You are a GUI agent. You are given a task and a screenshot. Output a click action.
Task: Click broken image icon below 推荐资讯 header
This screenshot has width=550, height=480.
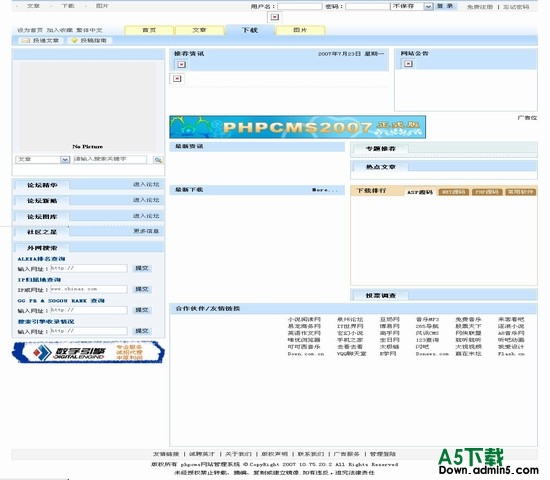177,79
